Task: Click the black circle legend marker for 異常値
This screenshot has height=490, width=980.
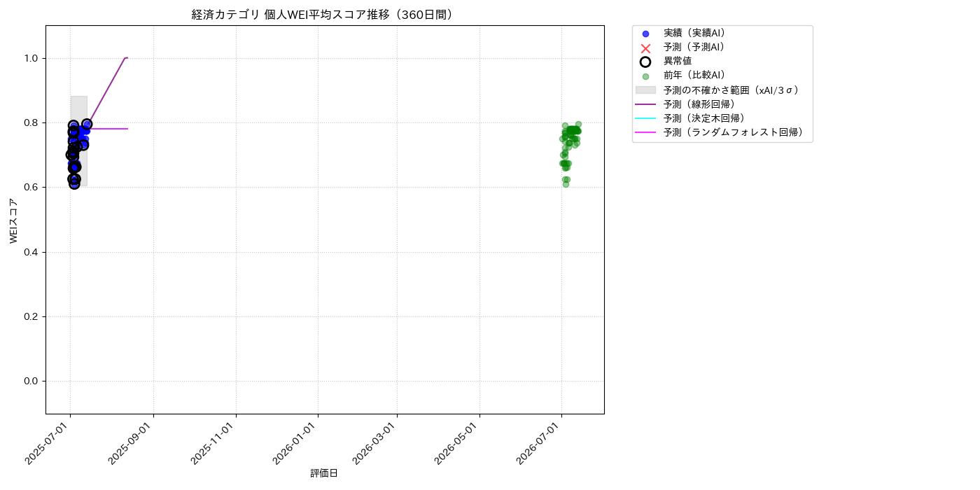Action: click(x=645, y=62)
